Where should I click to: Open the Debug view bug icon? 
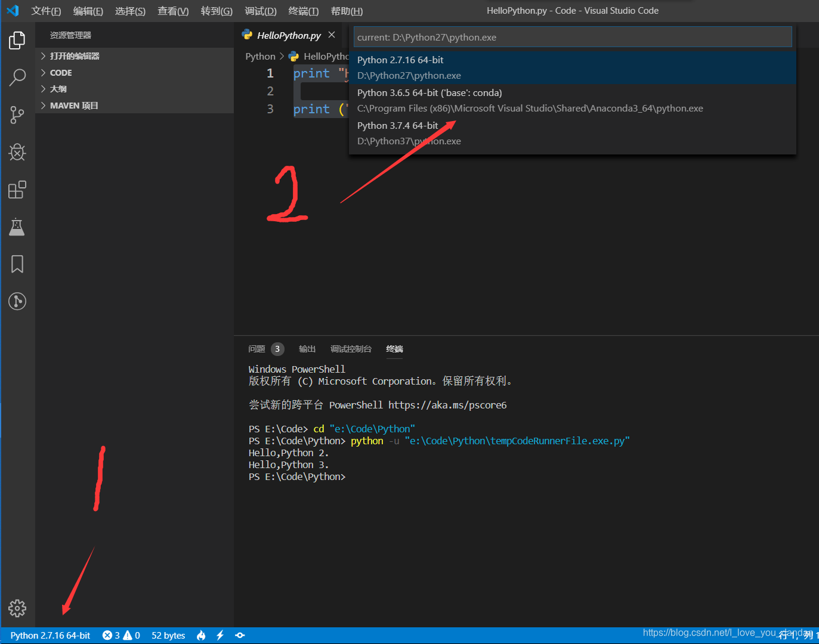17,152
